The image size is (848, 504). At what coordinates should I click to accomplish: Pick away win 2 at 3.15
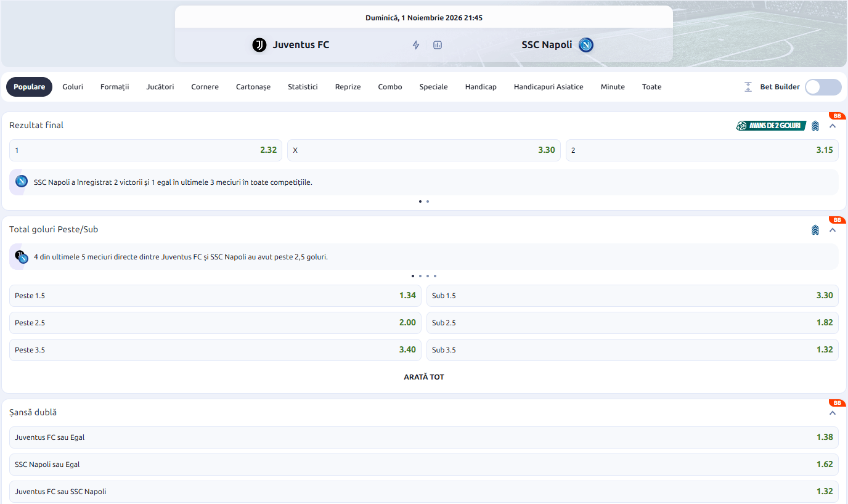(x=702, y=150)
